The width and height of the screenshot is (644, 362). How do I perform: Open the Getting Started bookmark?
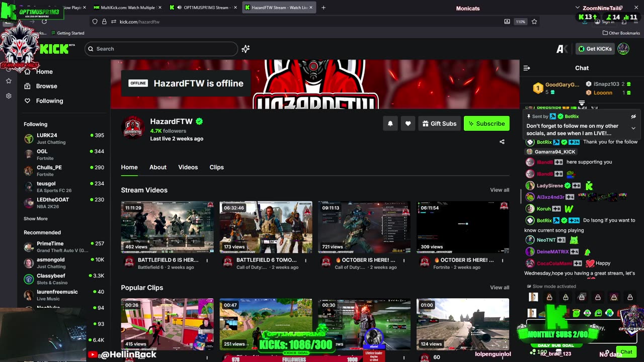point(67,33)
